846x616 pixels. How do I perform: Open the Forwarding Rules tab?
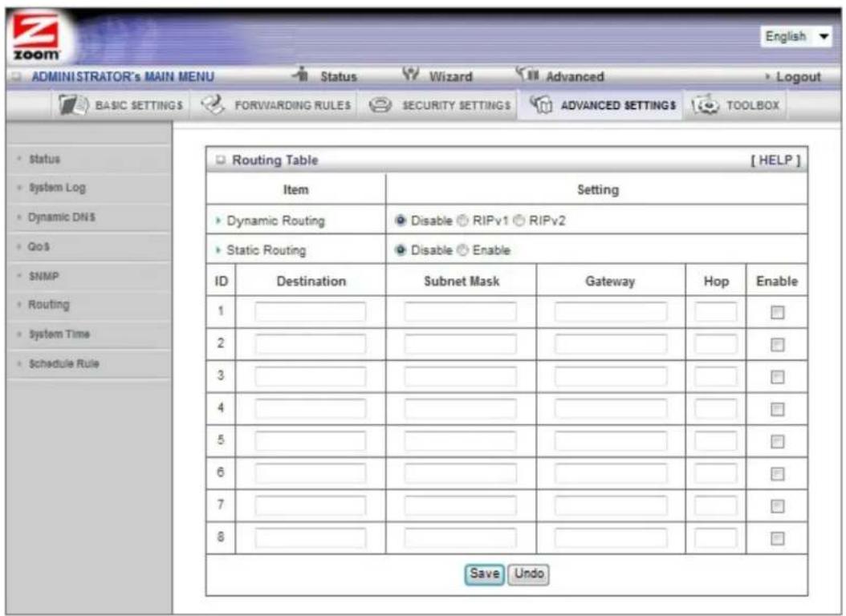(x=276, y=105)
